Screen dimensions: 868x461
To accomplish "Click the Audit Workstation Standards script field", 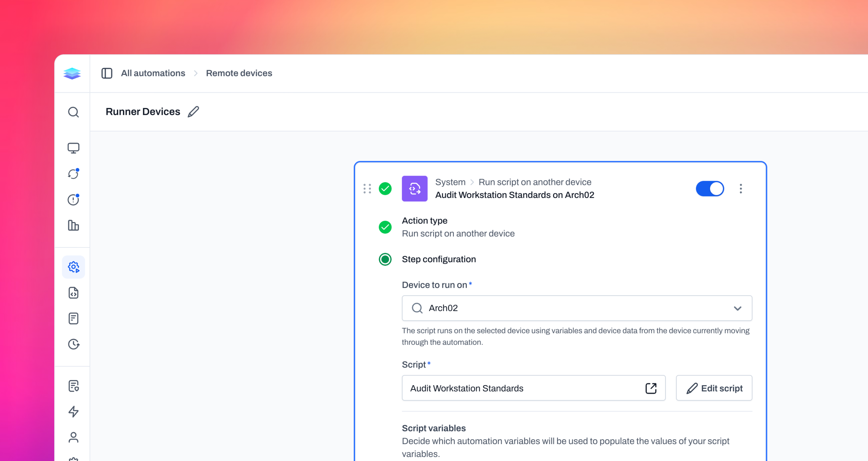I will tap(533, 388).
